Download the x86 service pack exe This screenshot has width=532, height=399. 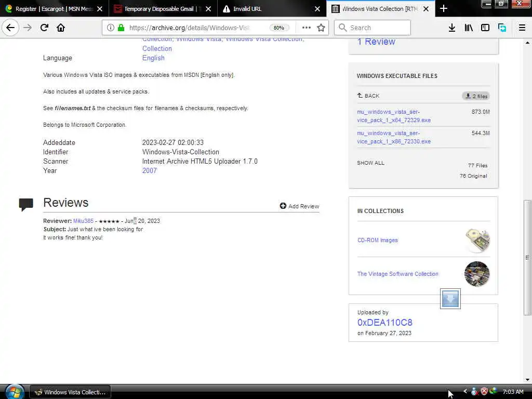(394, 137)
